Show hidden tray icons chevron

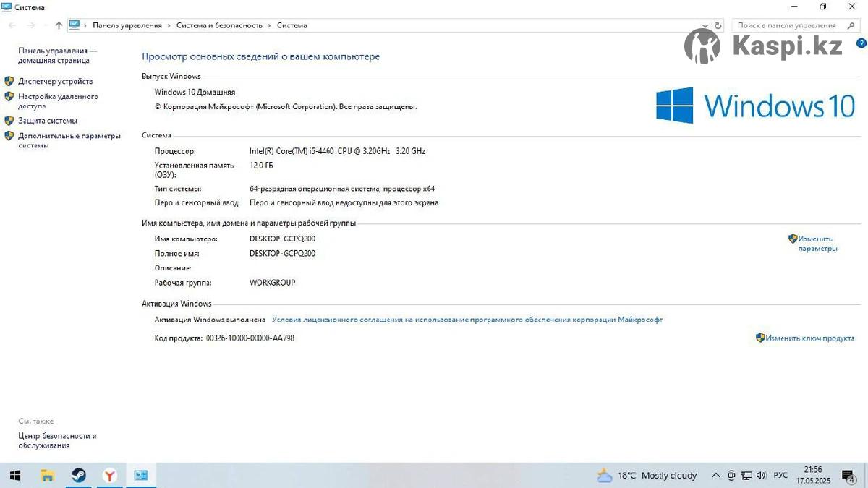[x=716, y=476]
